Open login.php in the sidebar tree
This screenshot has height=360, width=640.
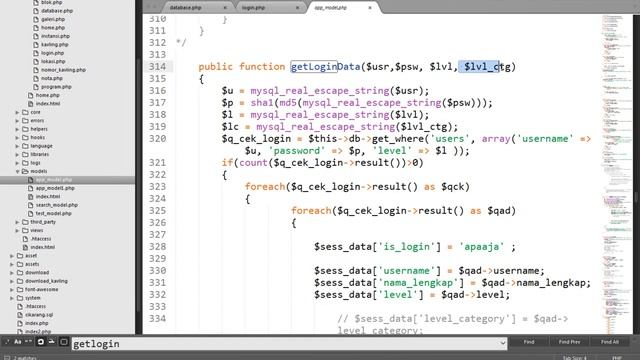pyautogui.click(x=52, y=53)
